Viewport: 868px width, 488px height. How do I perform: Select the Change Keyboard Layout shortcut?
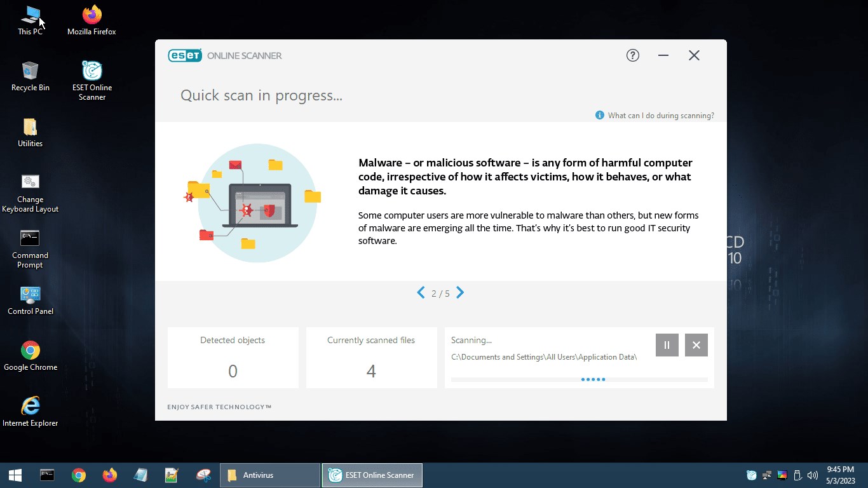[x=30, y=193]
